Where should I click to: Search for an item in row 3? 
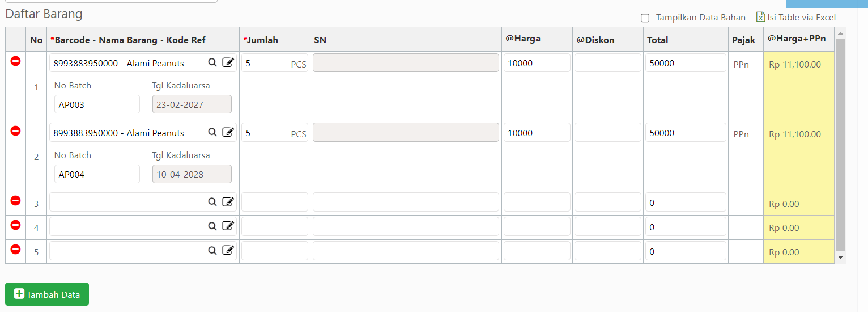pos(212,203)
